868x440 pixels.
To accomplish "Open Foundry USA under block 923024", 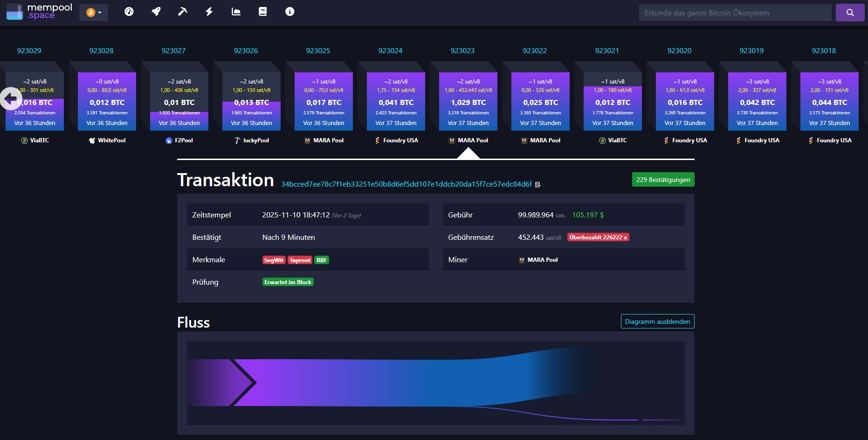I will coord(396,140).
